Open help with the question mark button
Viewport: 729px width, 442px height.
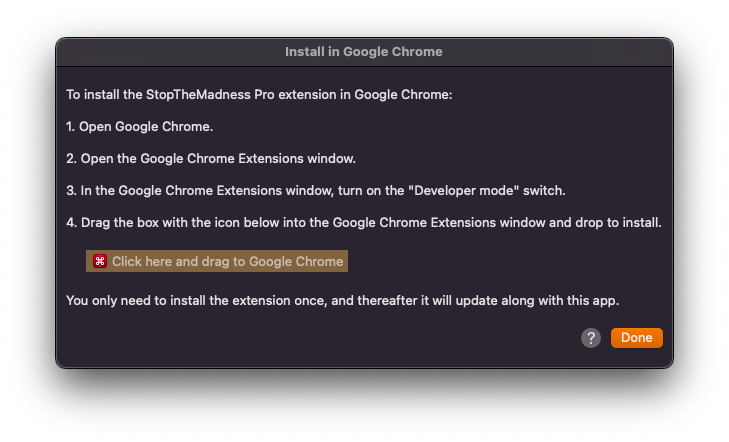(x=590, y=338)
